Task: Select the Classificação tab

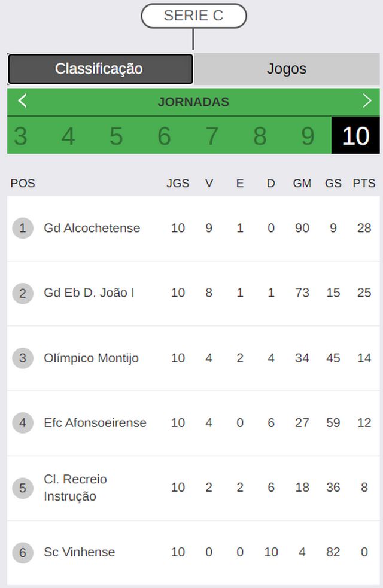Action: click(x=100, y=69)
